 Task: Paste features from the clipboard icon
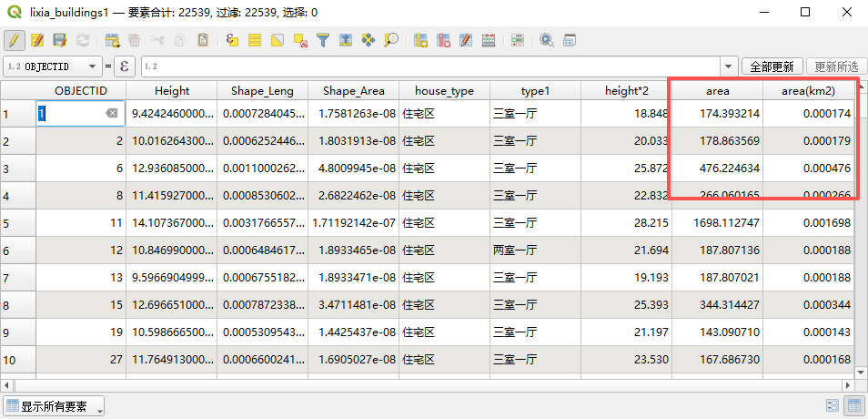coord(203,40)
